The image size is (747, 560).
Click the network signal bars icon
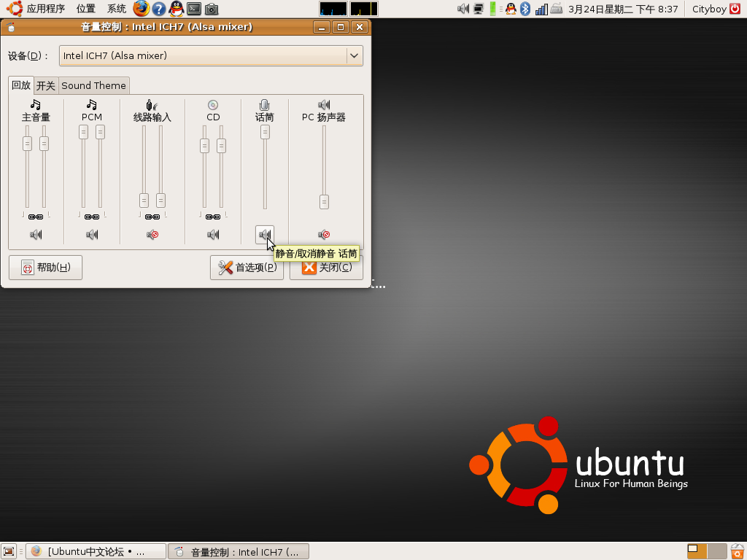point(541,9)
